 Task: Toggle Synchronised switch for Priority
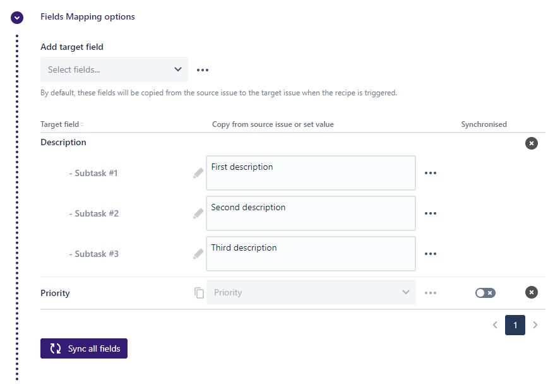coord(485,293)
